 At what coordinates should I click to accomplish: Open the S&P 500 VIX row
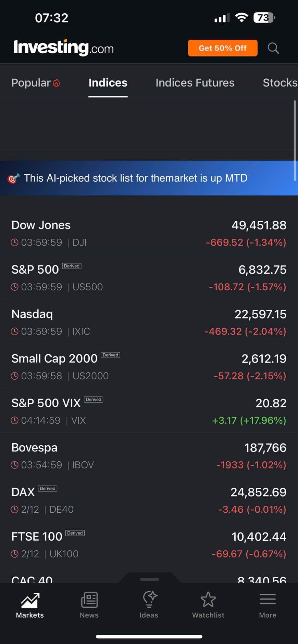point(149,411)
